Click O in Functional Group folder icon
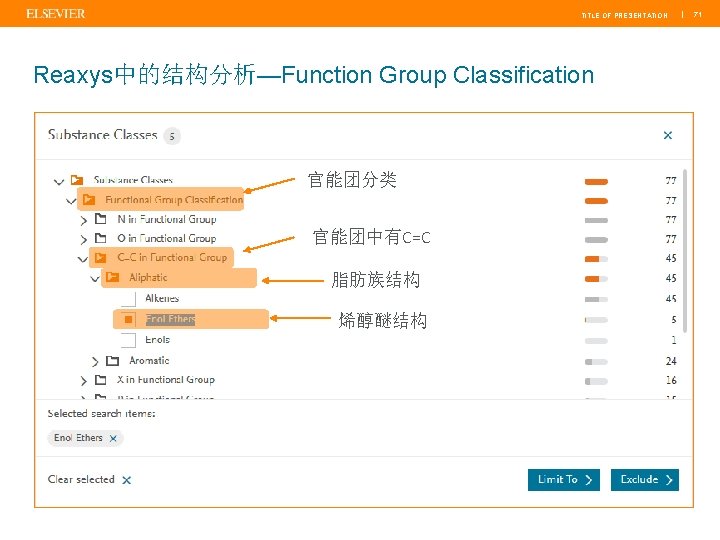The height and width of the screenshot is (540, 720). 101,238
